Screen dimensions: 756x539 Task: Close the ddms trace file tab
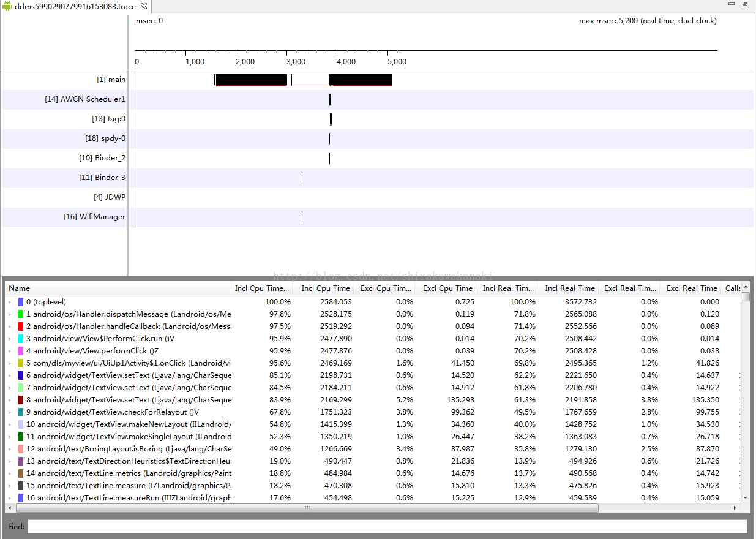(143, 6)
